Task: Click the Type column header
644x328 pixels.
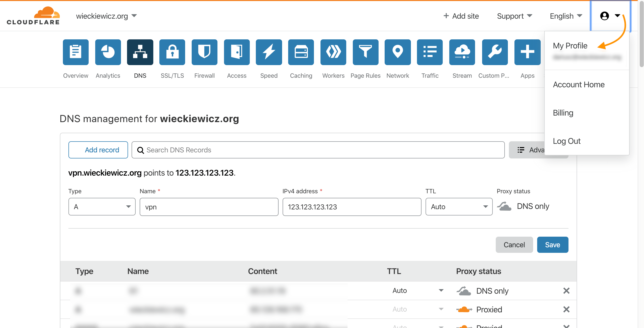Action: point(84,271)
